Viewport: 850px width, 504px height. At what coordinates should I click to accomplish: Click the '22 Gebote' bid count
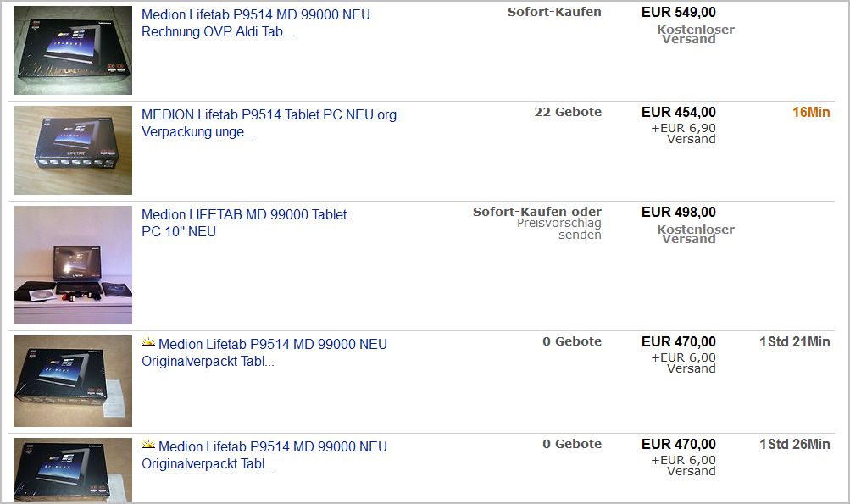coord(568,112)
